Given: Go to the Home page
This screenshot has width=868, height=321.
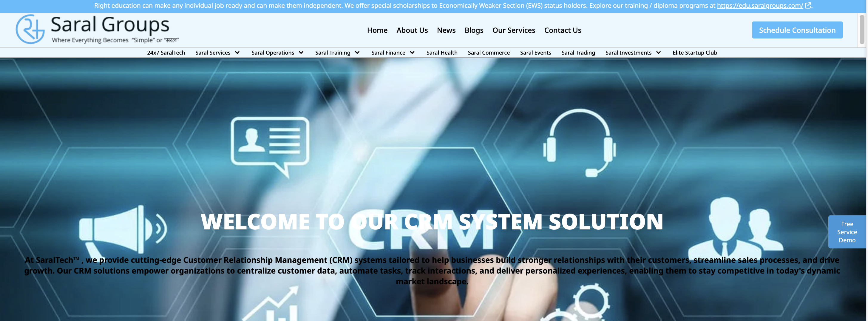Looking at the screenshot, I should (377, 30).
